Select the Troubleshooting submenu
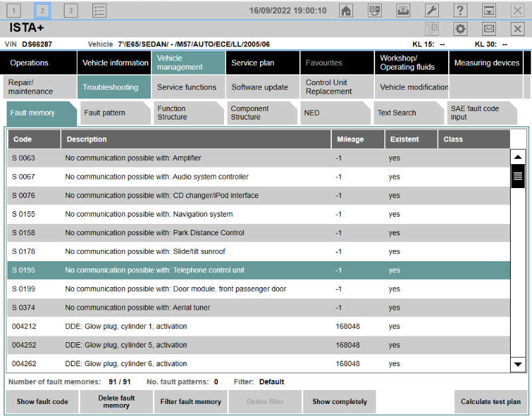The image size is (532, 416). click(x=114, y=87)
